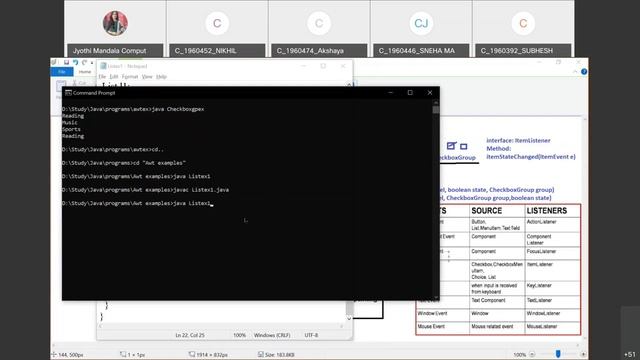
Task: Click the Notepad vertical scrollbar up arrow
Action: click(349, 84)
